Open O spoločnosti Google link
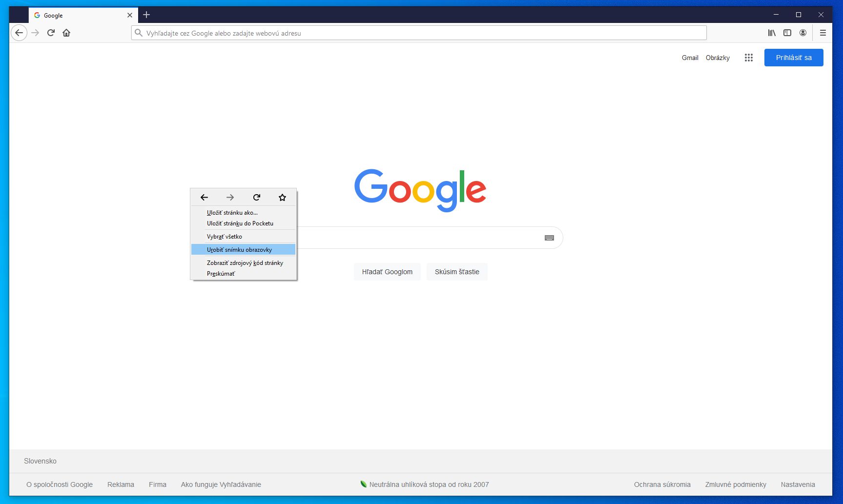This screenshot has height=504, width=843. [x=60, y=484]
